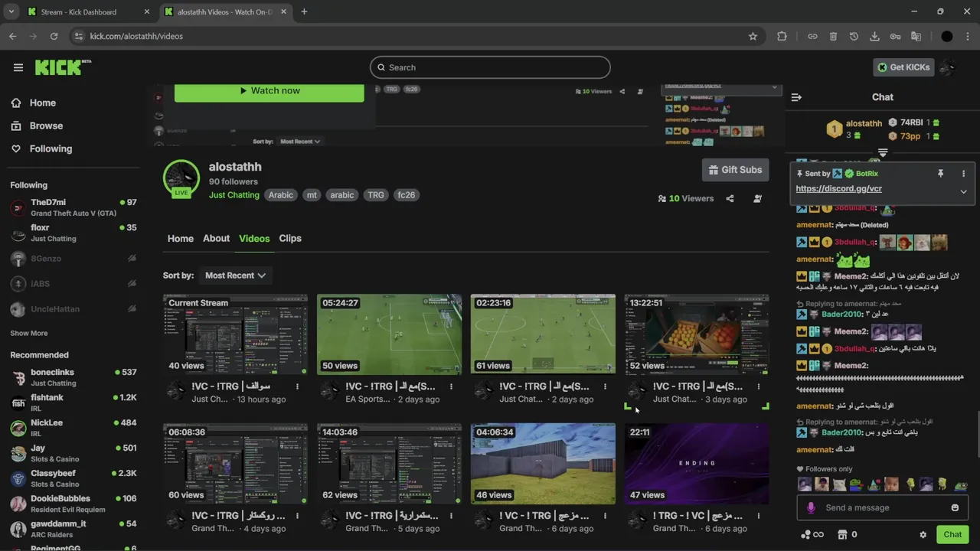
Task: Expand the pinned message chevron
Action: 963,191
